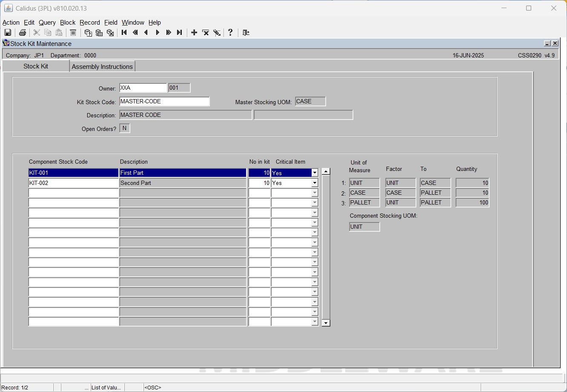Open the Action menu

11,23
